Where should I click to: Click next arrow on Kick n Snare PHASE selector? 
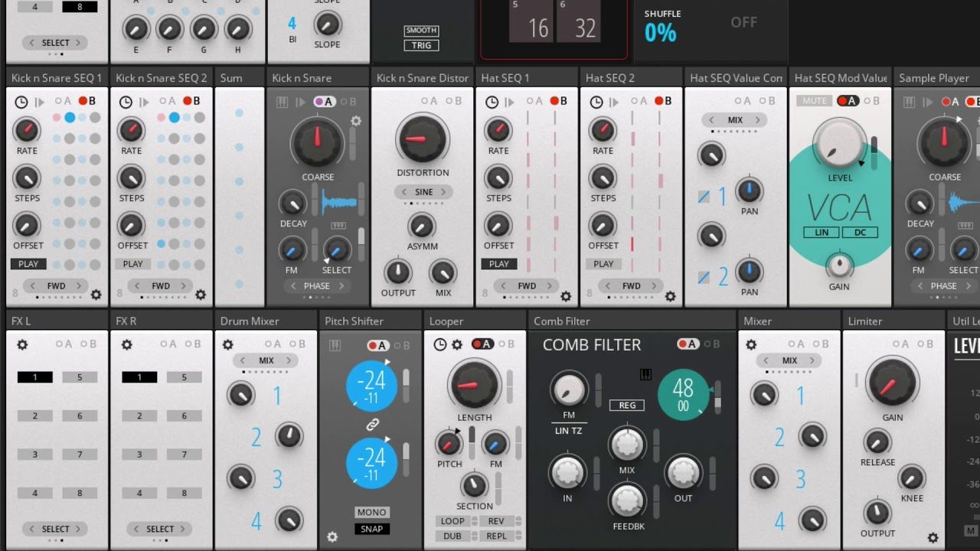click(341, 286)
